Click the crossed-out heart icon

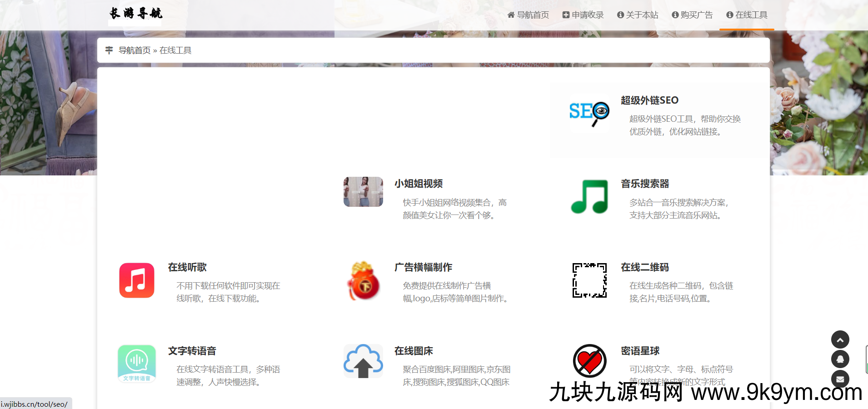589,361
